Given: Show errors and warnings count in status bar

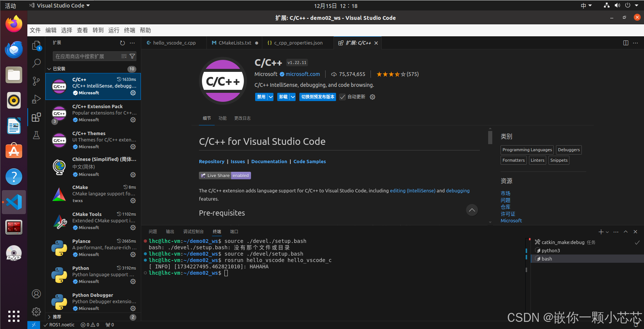Looking at the screenshot, I should [90, 325].
